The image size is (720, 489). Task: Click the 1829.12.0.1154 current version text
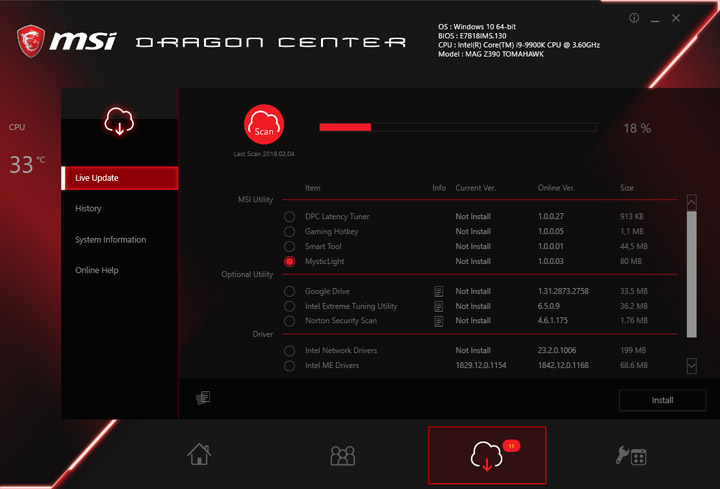481,365
